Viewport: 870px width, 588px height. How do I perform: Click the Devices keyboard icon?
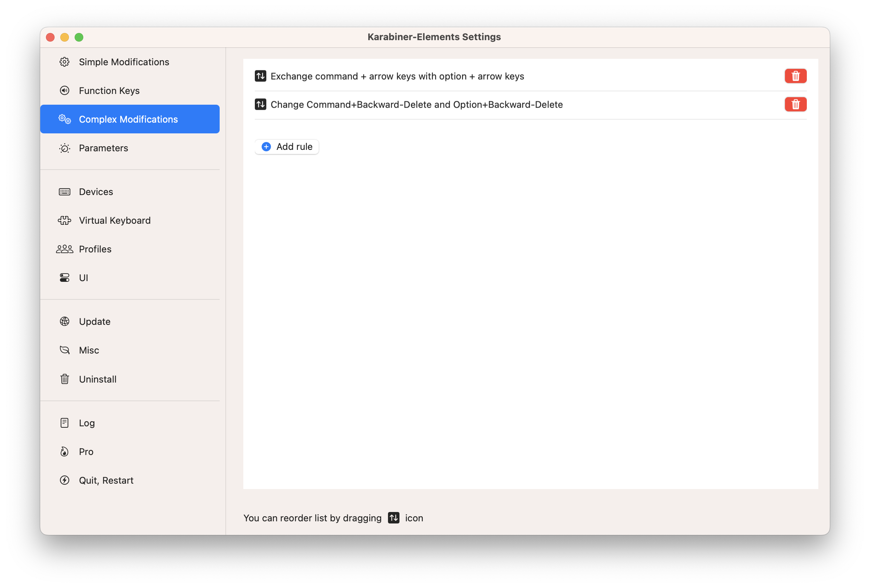click(64, 192)
